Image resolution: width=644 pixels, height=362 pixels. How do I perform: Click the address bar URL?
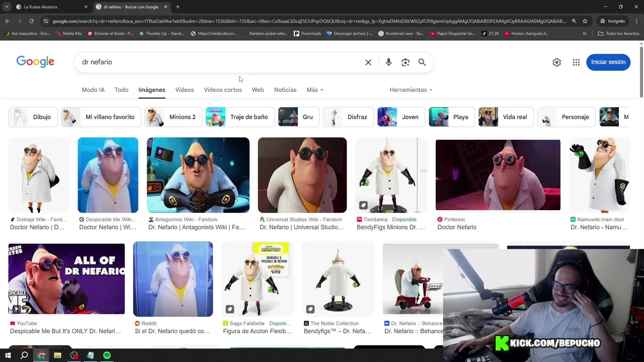308,21
